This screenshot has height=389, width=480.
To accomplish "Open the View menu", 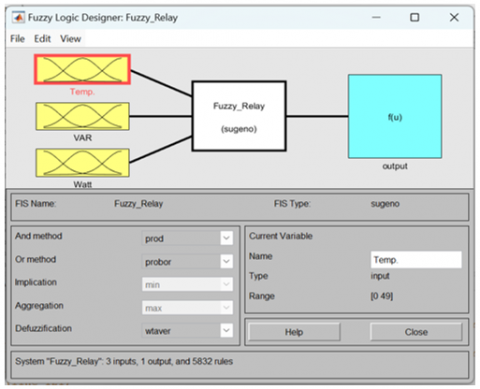I will click(x=71, y=39).
